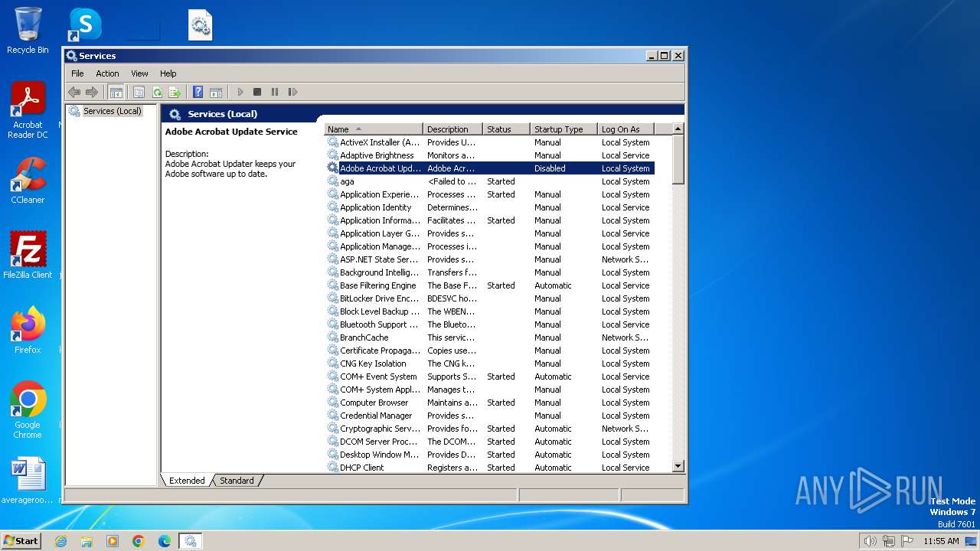
Task: Click the scrollbar up arrow in services list
Action: pos(678,129)
